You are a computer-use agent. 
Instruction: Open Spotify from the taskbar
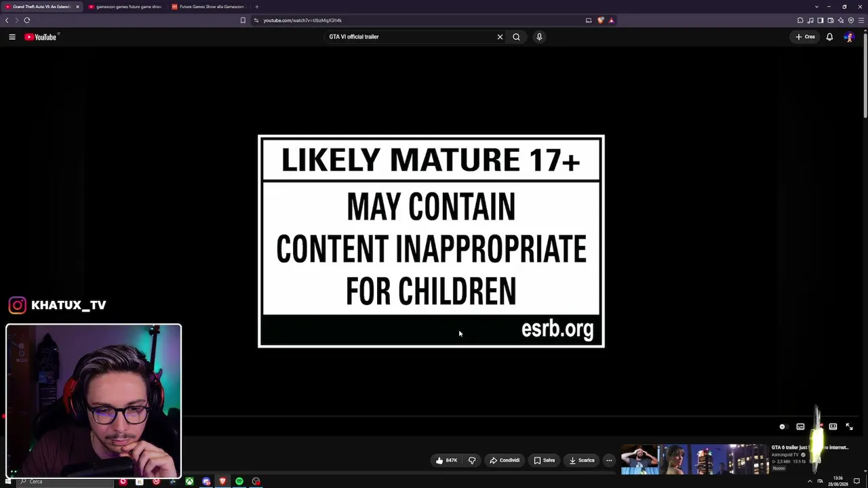pyautogui.click(x=239, y=482)
